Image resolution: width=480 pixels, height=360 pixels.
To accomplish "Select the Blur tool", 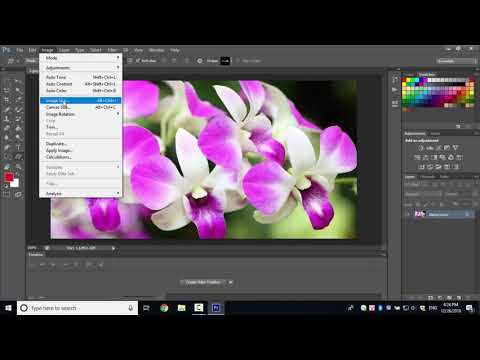I will coord(7,137).
